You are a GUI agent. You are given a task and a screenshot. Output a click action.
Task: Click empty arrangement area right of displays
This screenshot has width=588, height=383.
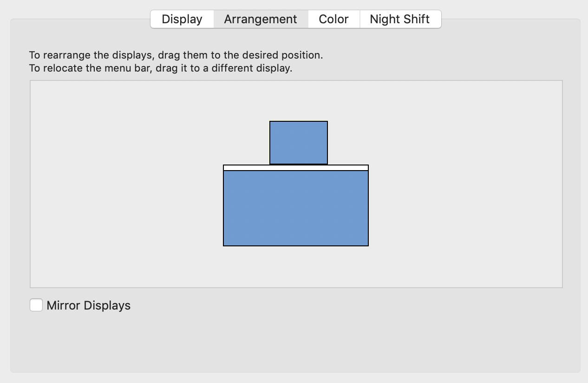coord(464,186)
